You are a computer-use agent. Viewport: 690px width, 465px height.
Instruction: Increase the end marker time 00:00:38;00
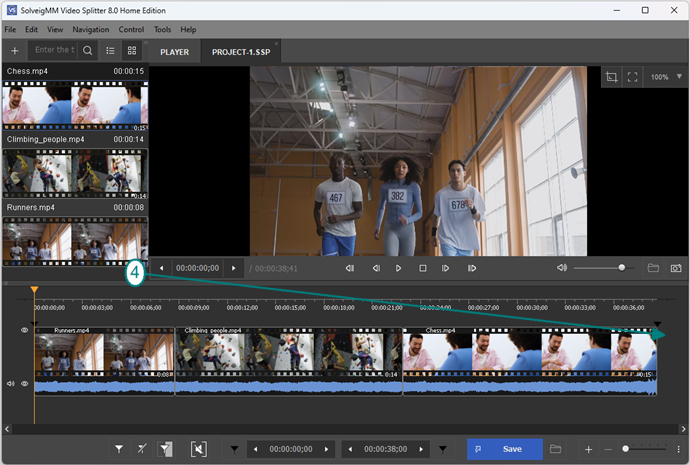(421, 449)
